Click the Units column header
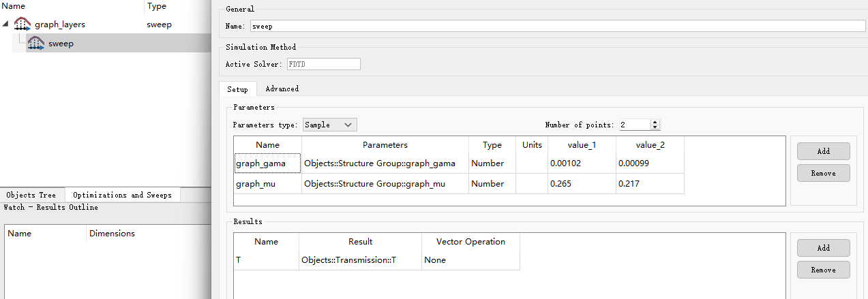The height and width of the screenshot is (299, 868). point(532,145)
